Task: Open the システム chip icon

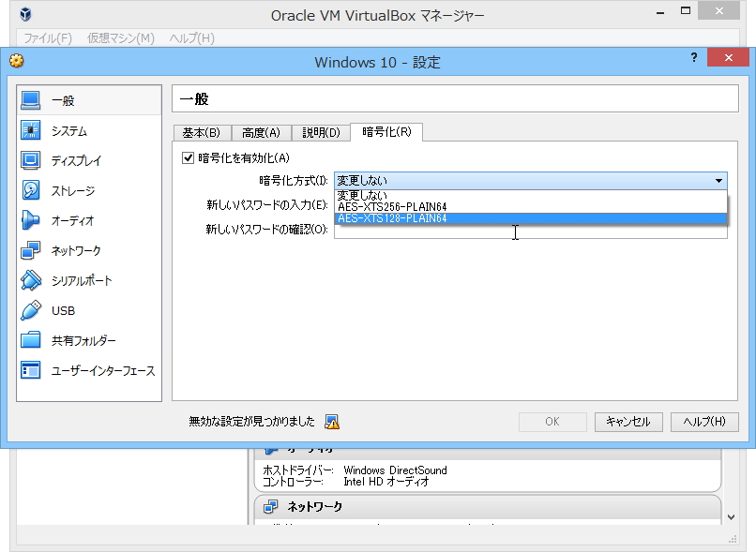Action: point(30,130)
